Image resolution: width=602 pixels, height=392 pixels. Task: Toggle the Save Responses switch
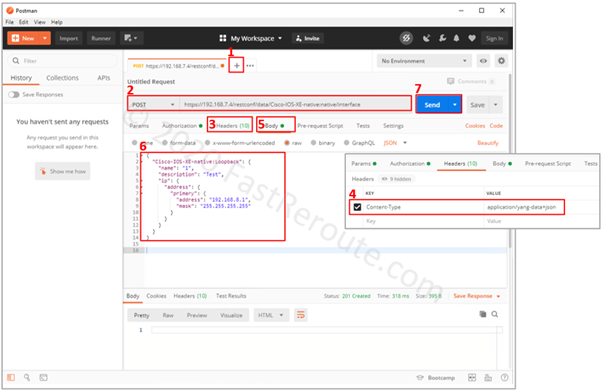pos(14,94)
